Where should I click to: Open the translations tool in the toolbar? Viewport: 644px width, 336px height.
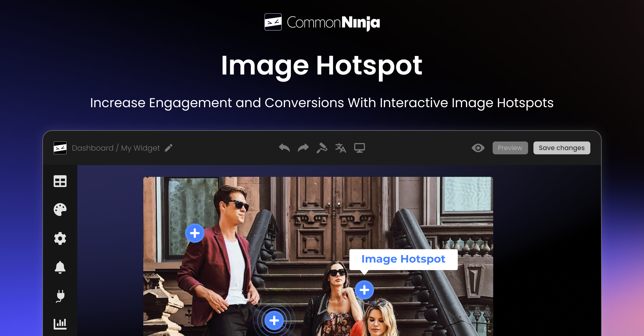pyautogui.click(x=341, y=148)
